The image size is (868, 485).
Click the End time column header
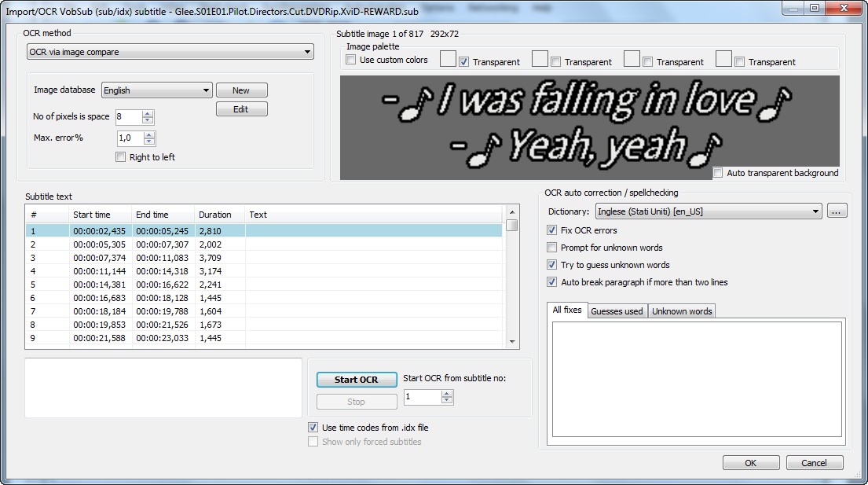point(163,215)
